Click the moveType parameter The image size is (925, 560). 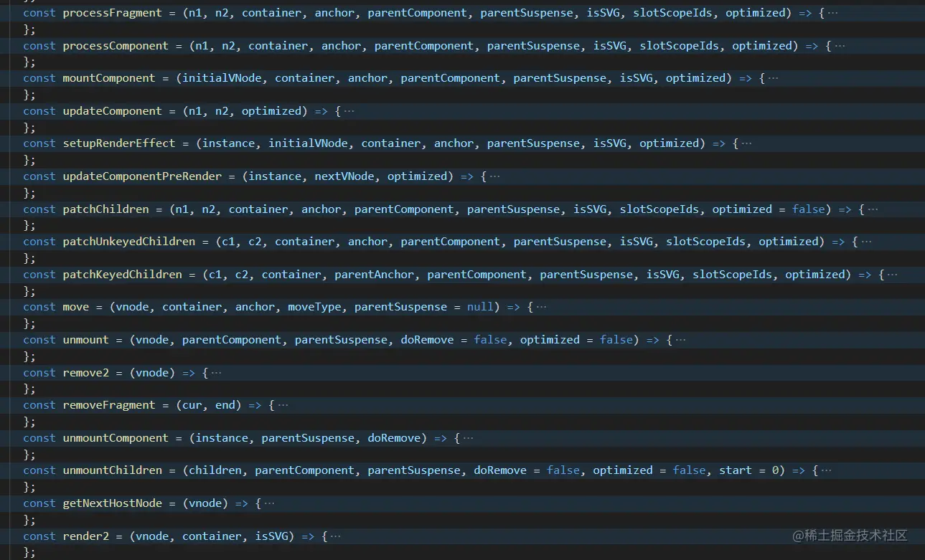[x=314, y=307]
